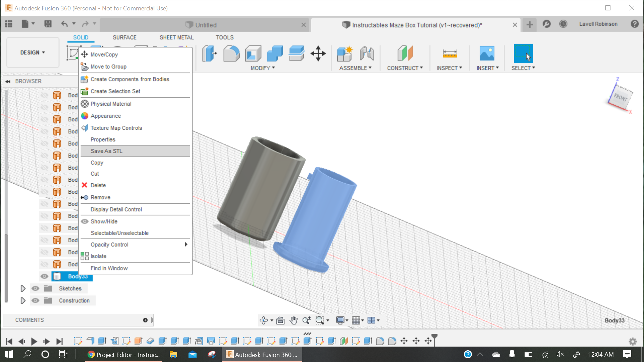Select the Offset Face tool icon
Viewport: 644px width, 362px height.
tap(297, 54)
